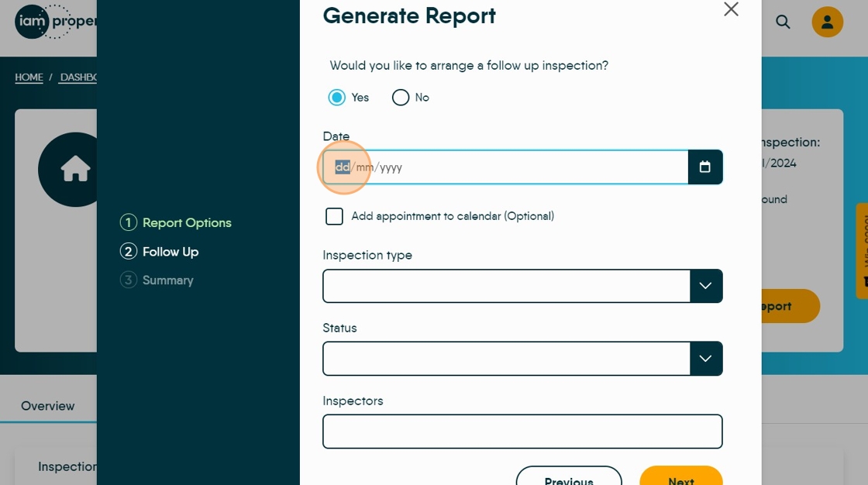868x485 pixels.
Task: Select the Yes radio button
Action: point(336,98)
